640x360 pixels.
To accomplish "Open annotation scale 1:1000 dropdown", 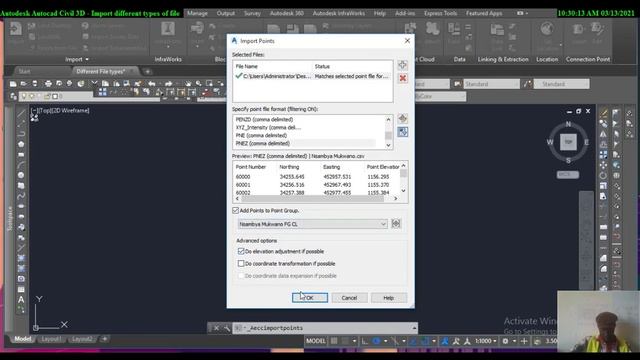I will (x=485, y=341).
